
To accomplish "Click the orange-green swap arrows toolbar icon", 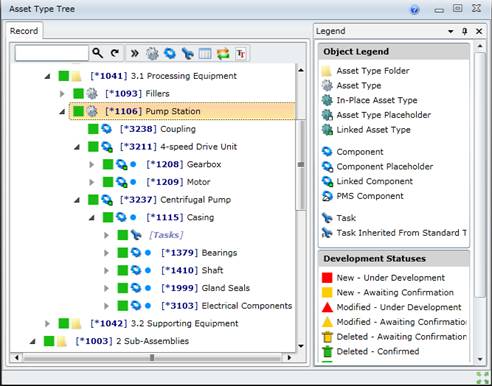I will click(223, 53).
